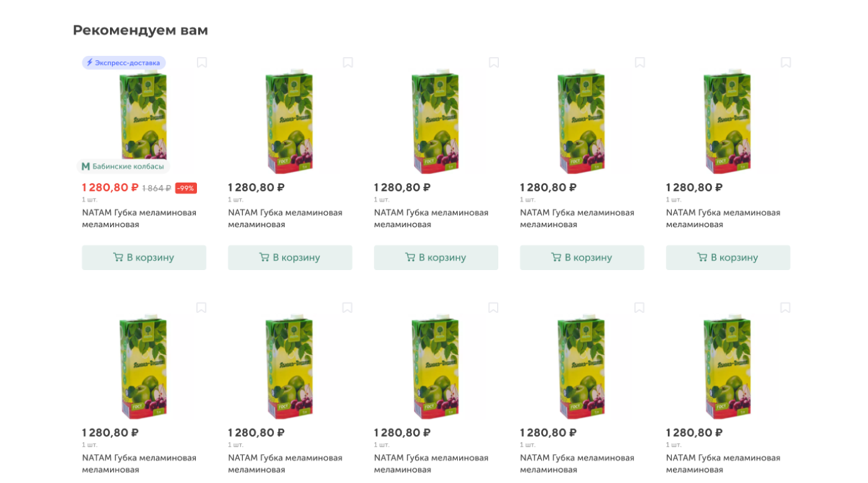The image size is (868, 483).
Task: Add fourth top-row product to cart
Action: 582,258
